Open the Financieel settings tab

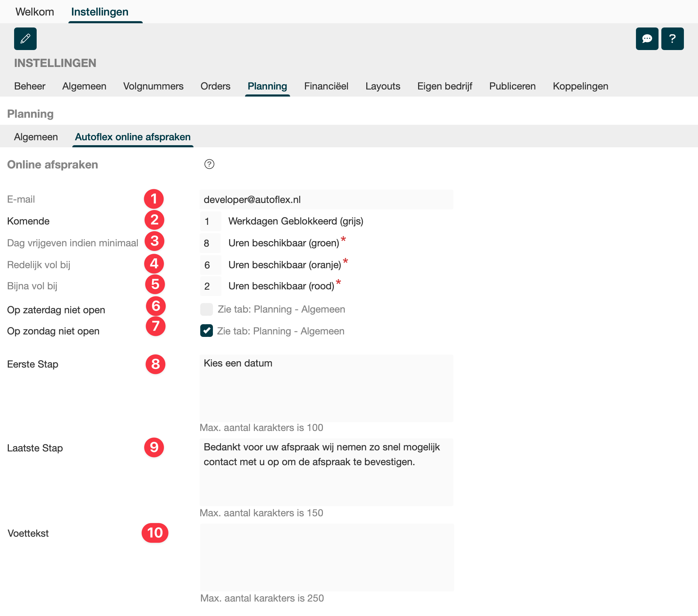point(326,86)
